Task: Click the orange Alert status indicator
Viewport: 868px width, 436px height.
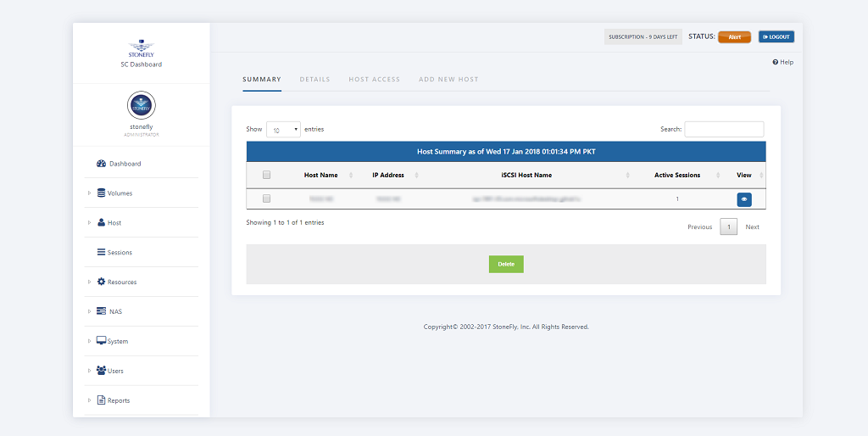Action: click(x=734, y=37)
